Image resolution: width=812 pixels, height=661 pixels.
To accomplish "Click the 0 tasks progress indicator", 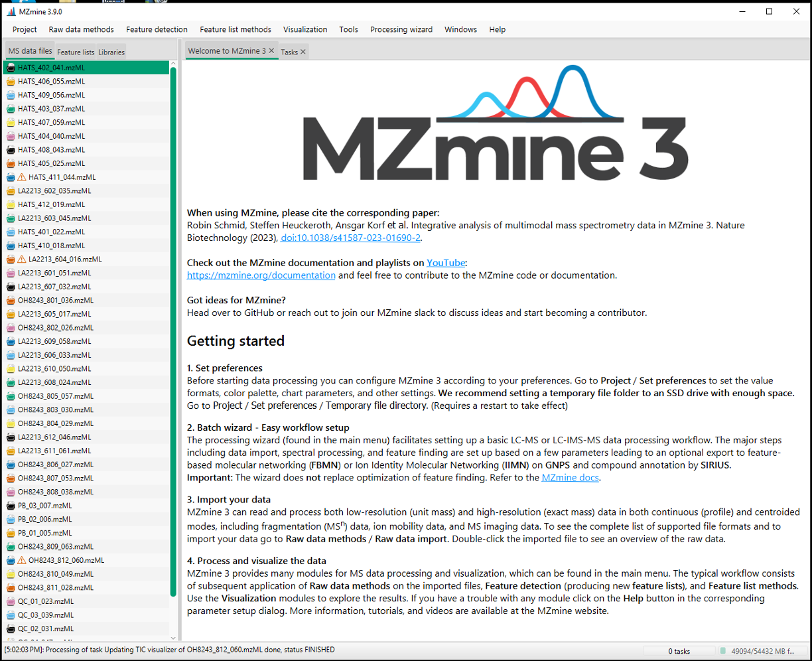I will point(679,651).
